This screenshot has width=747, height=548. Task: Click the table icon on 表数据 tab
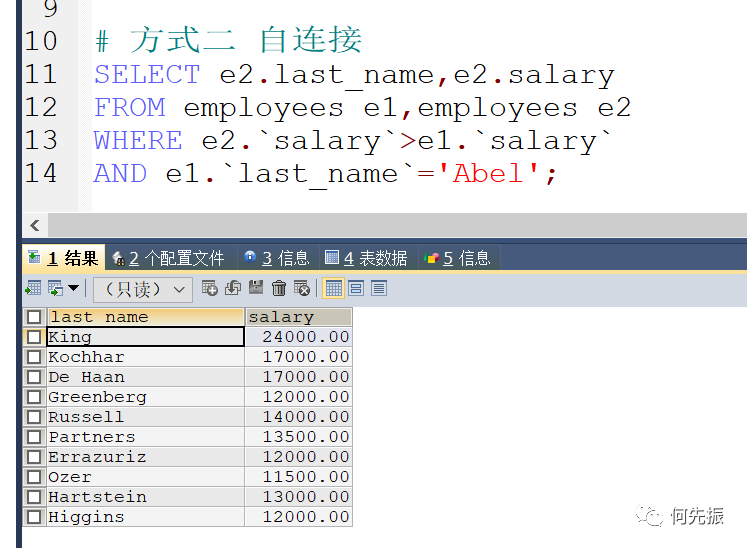click(332, 257)
